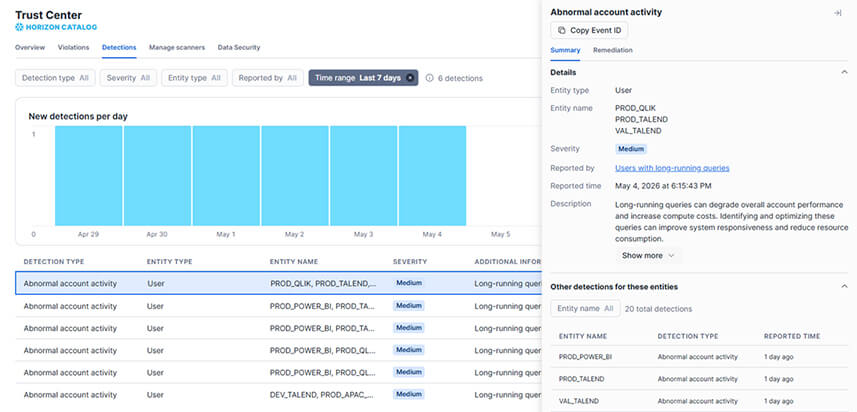857x412 pixels.
Task: Select the DEV_TALEND, PROD_APAC detection row
Action: point(279,395)
